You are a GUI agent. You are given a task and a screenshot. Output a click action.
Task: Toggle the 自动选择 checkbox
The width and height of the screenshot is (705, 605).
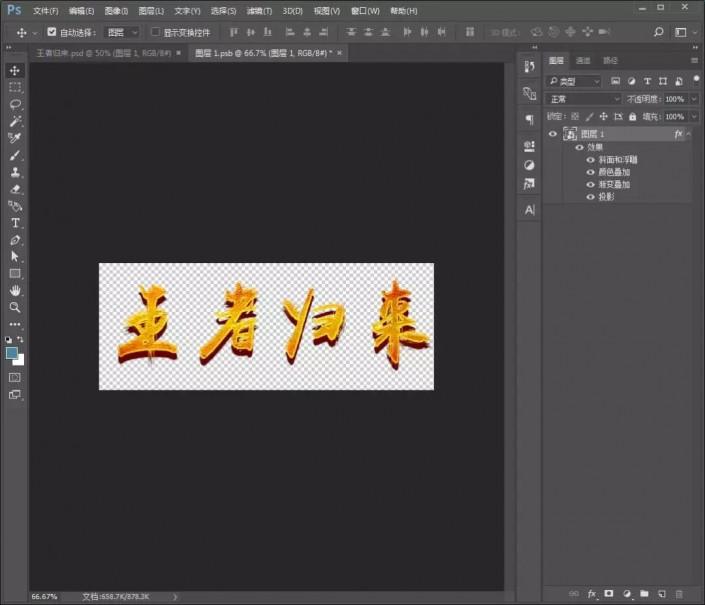click(x=52, y=32)
